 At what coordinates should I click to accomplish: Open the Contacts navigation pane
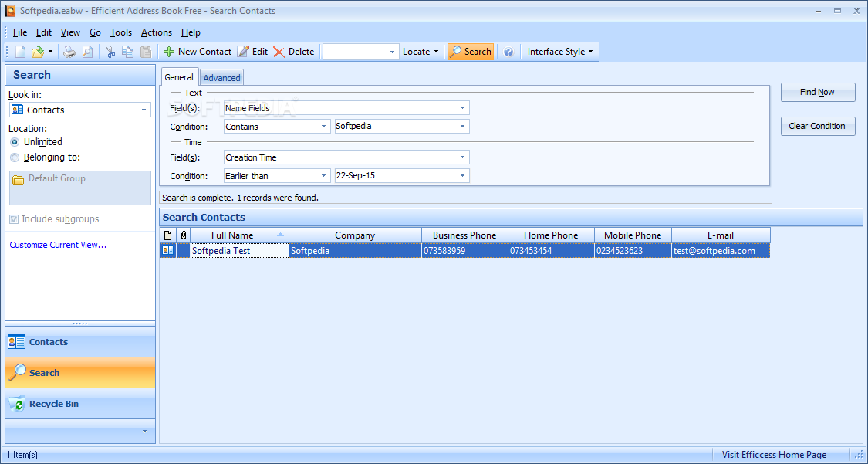click(x=80, y=342)
